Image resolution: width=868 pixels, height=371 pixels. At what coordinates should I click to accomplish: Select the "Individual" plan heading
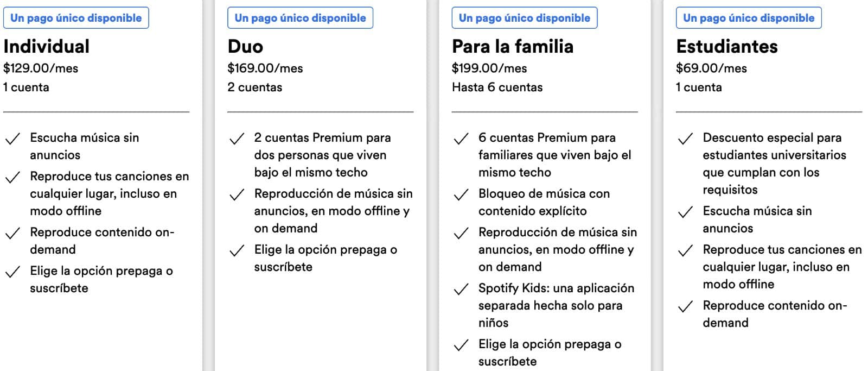point(47,47)
